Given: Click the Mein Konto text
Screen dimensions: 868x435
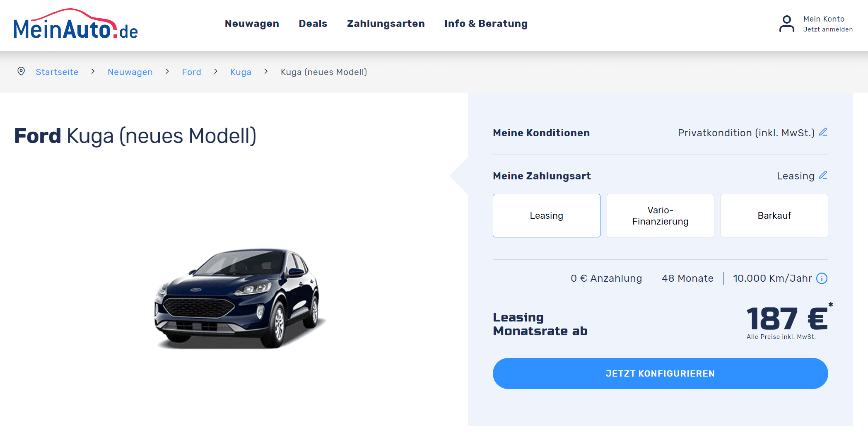Looking at the screenshot, I should 824,19.
